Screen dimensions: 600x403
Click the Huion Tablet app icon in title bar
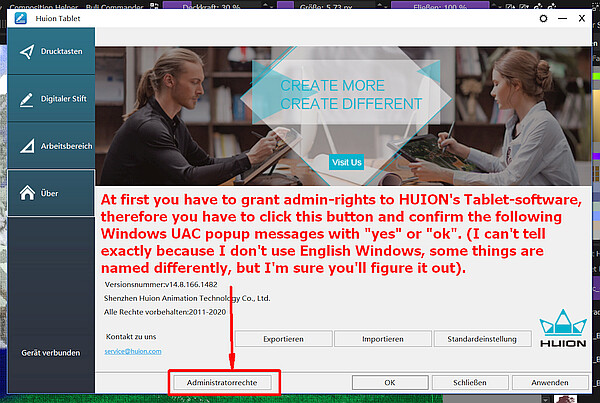[x=21, y=18]
